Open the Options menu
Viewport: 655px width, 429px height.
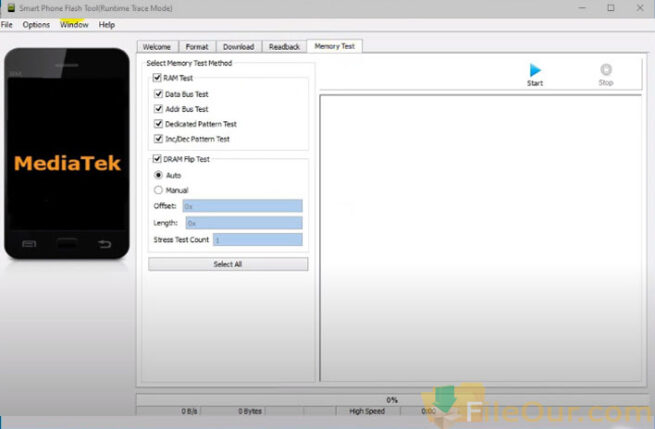tap(36, 25)
